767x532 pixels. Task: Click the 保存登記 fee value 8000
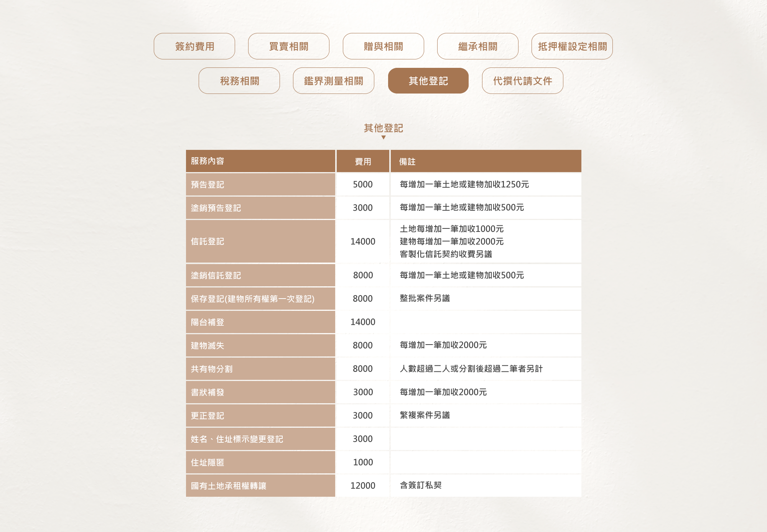click(363, 299)
